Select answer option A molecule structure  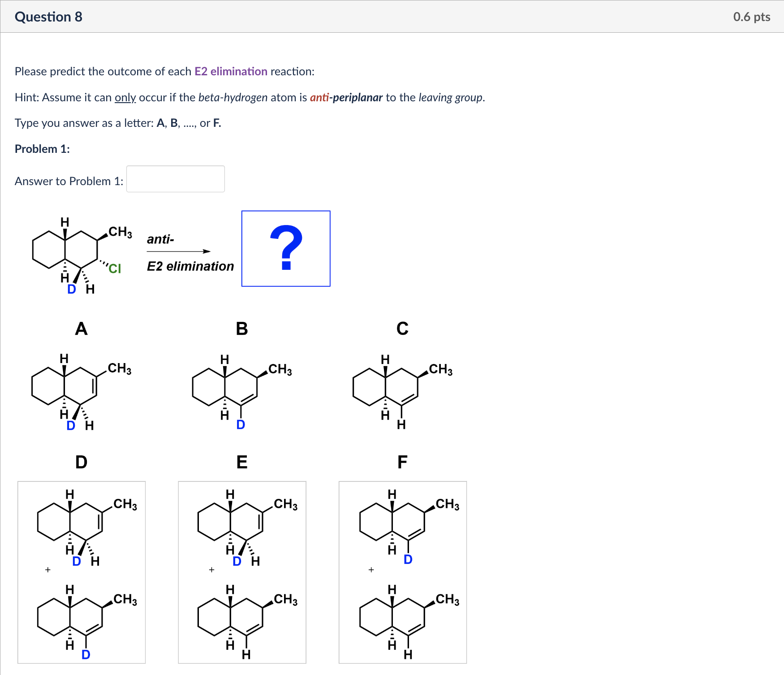81,390
